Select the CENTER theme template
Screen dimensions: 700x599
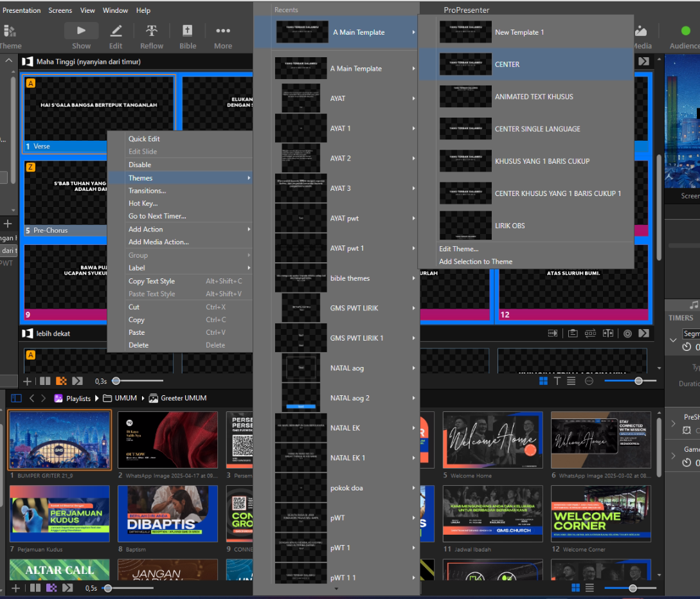(507, 64)
